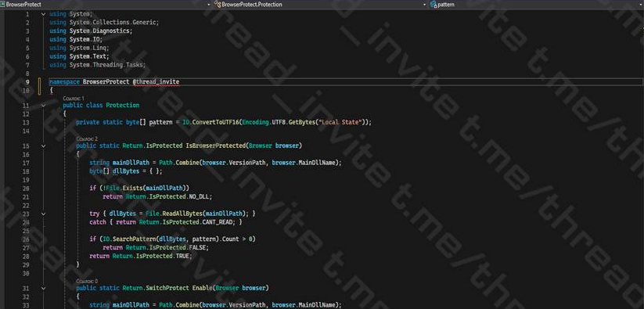Image resolution: width=644 pixels, height=309 pixels.
Task: Click System.Collections.Generic on line 2
Action: (x=113, y=23)
